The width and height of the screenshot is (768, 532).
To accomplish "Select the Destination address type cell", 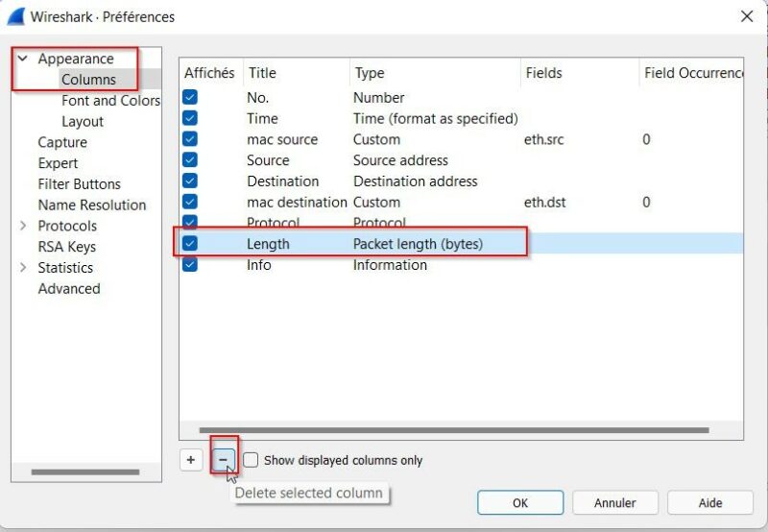I will [416, 181].
